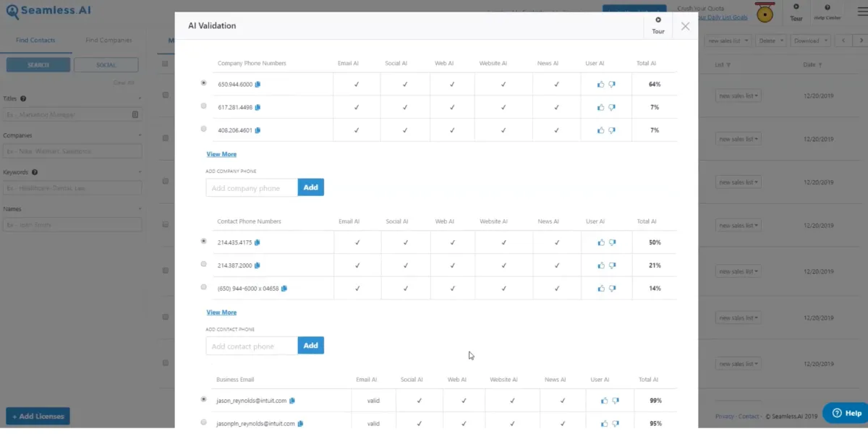This screenshot has width=868, height=434.
Task: Select radio button for 617.281.4498
Action: [x=203, y=106]
